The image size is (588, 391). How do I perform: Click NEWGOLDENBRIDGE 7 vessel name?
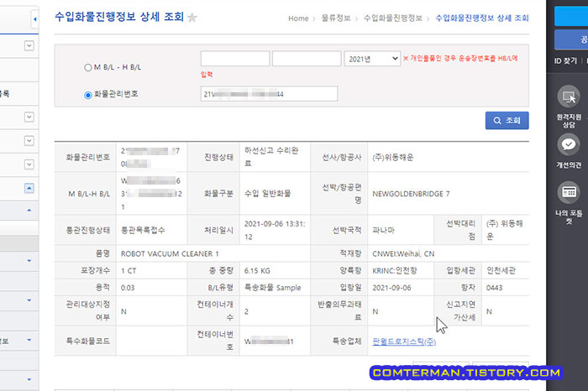point(411,194)
